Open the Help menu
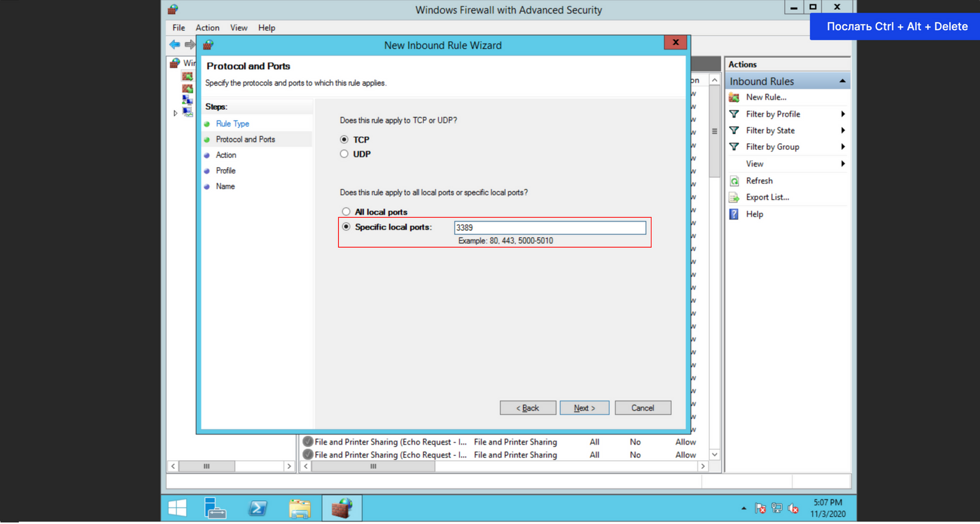Viewport: 980px width, 524px height. [x=266, y=28]
